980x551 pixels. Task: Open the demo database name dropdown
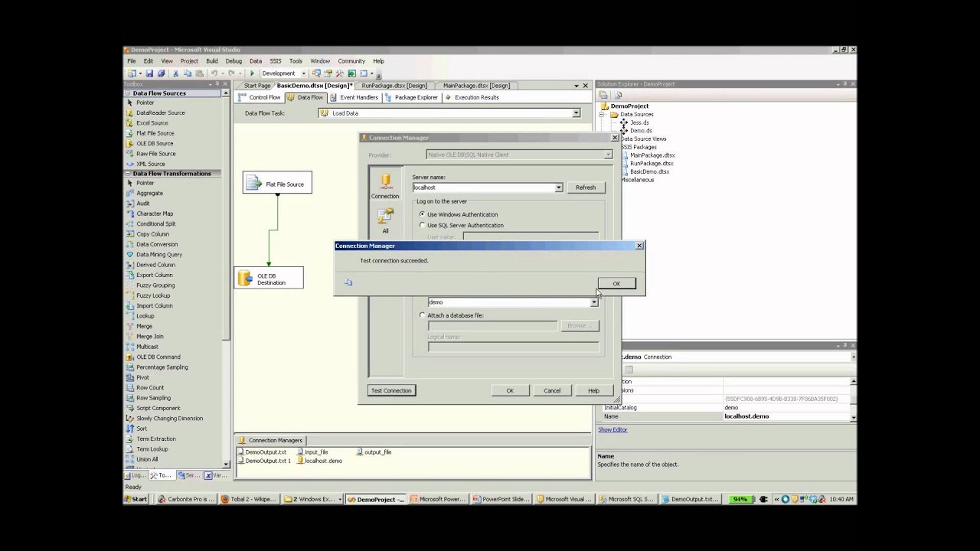(x=594, y=302)
